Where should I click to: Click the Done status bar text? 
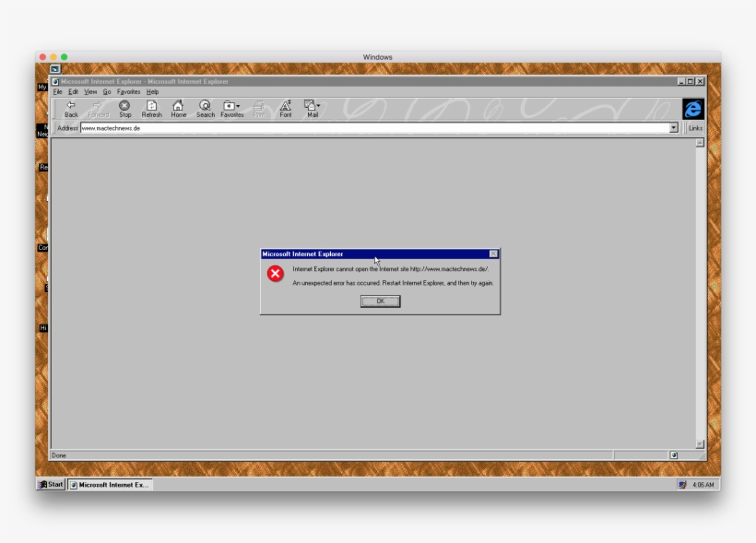[x=59, y=455]
